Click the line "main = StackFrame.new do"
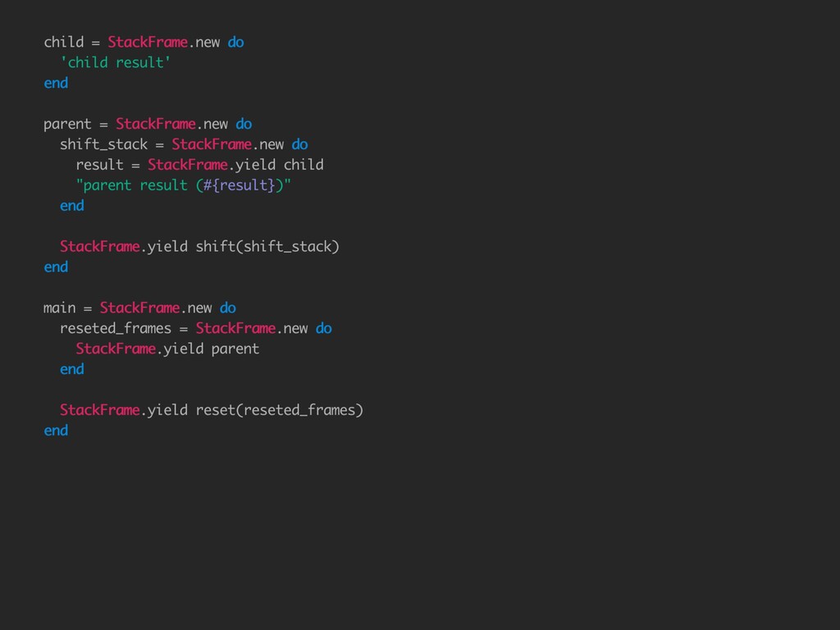840x630 pixels. pos(139,308)
